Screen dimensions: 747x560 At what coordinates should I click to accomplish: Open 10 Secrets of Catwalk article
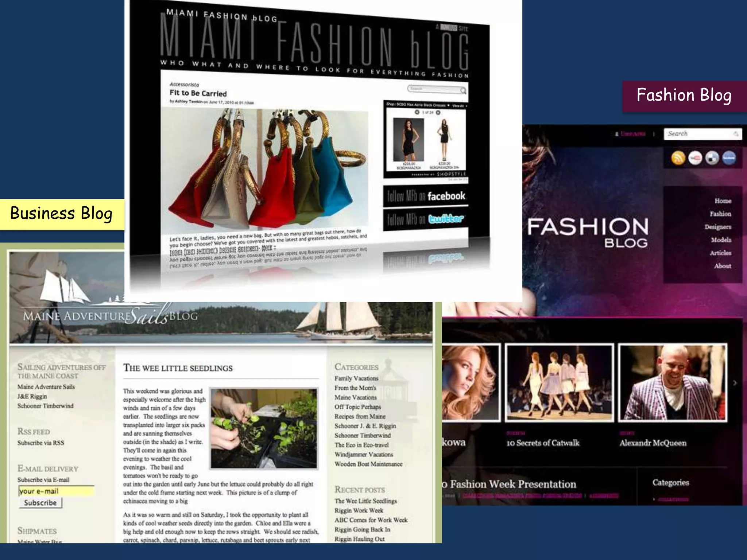tap(543, 443)
